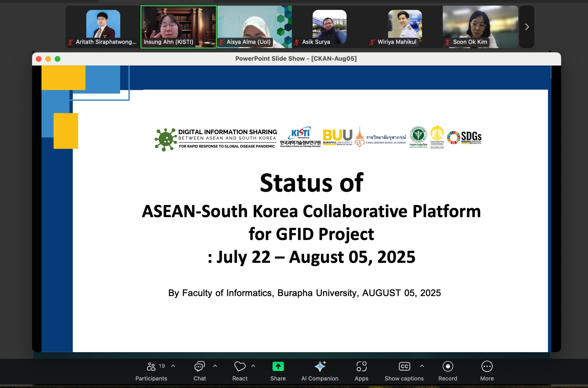Open the Participants panel

click(x=151, y=371)
